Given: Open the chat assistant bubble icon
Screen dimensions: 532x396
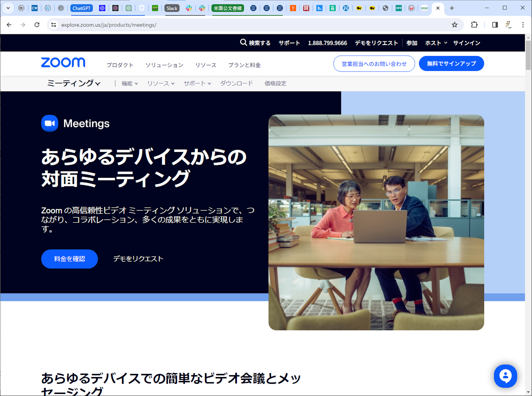Looking at the screenshot, I should point(505,376).
